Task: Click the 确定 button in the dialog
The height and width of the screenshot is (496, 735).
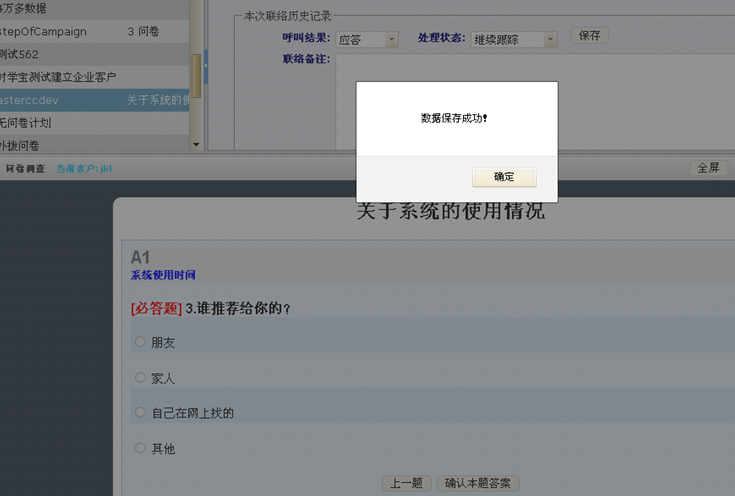Action: [504, 177]
